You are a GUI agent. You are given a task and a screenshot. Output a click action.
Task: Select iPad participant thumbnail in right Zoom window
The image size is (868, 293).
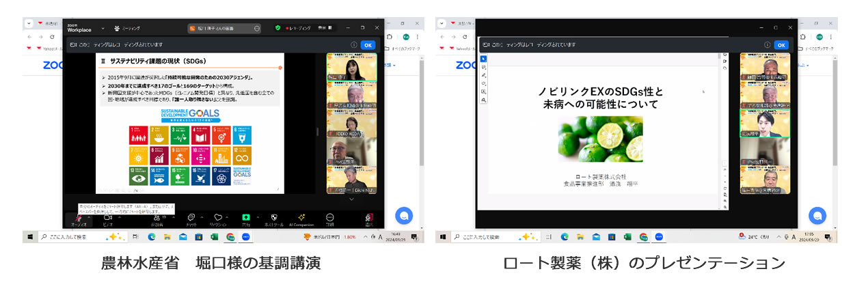pyautogui.click(x=765, y=152)
